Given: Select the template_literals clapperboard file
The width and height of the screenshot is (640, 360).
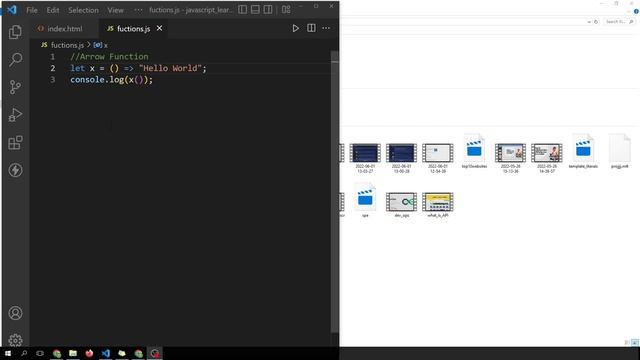Looking at the screenshot, I should 583,151.
